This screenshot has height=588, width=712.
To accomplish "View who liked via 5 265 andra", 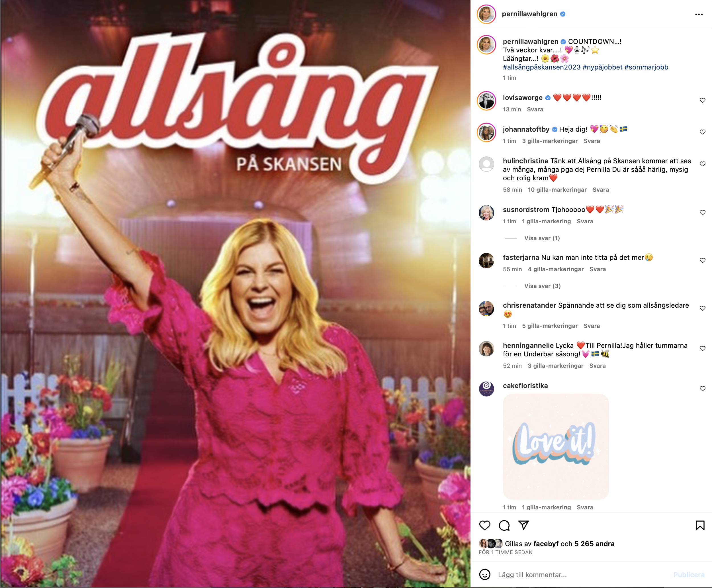I will tap(594, 544).
